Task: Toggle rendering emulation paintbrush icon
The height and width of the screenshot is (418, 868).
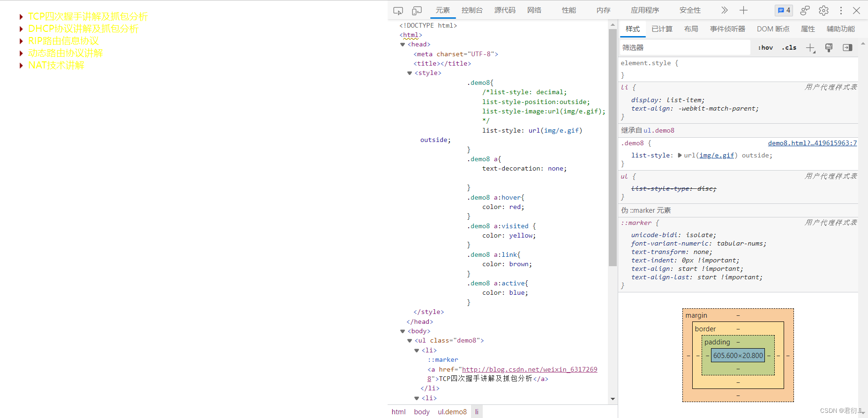Action: (x=829, y=47)
